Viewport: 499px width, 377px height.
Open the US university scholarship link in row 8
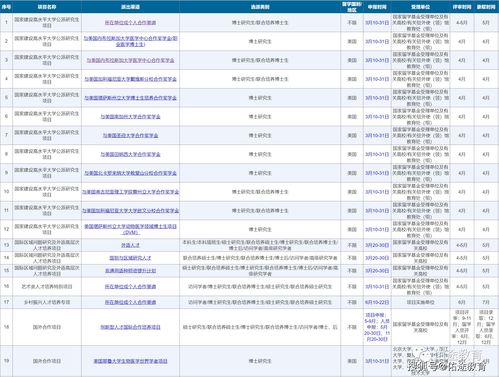pyautogui.click(x=130, y=154)
